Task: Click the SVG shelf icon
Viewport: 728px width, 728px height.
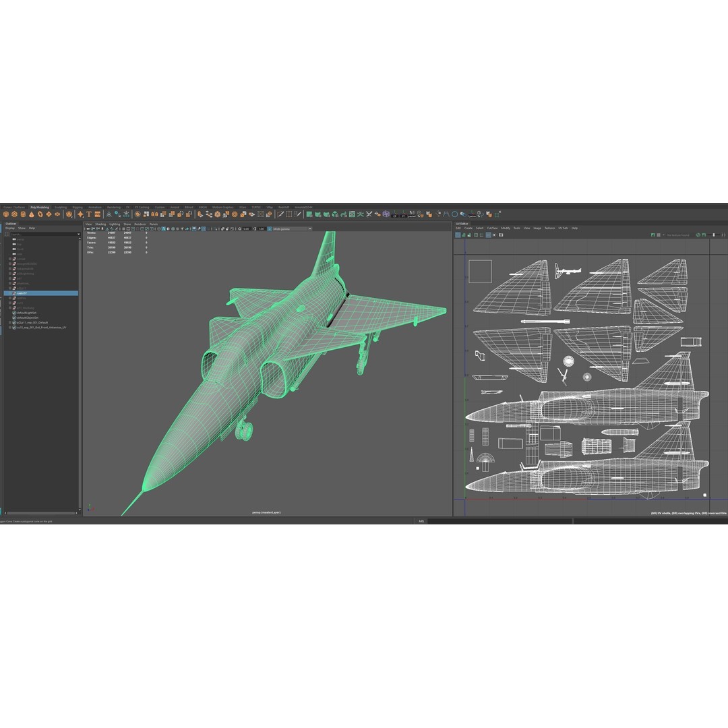Action: click(98, 214)
